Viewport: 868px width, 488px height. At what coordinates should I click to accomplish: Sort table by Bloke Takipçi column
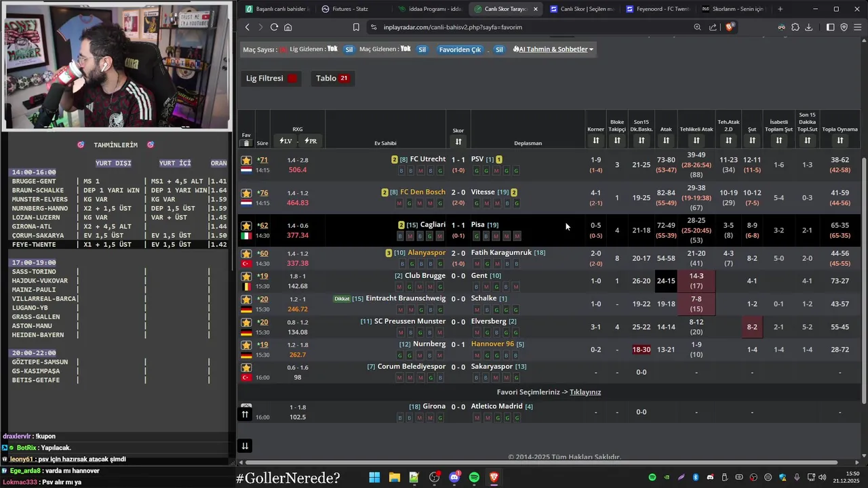pos(617,140)
